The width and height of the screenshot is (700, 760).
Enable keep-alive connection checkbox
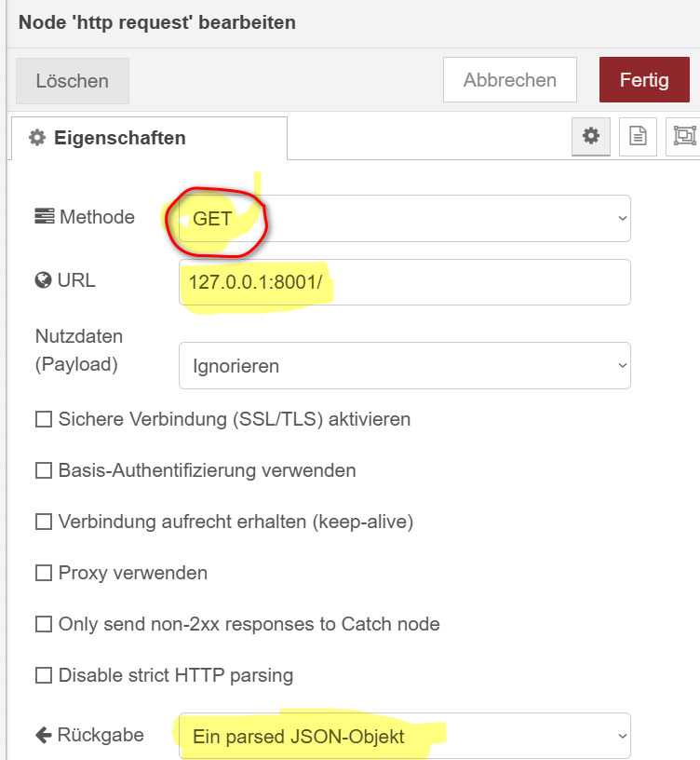44,522
